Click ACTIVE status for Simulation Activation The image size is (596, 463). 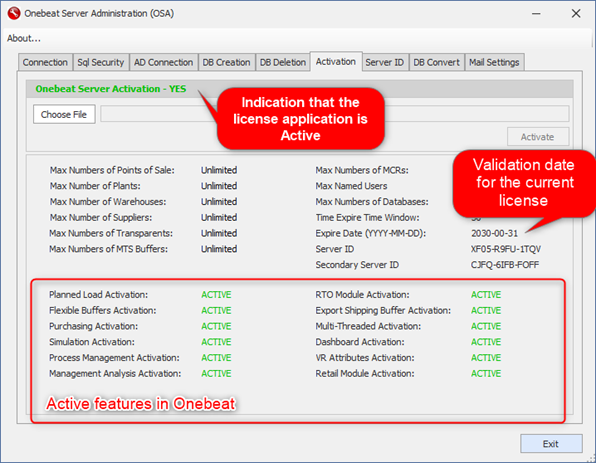coord(216,342)
